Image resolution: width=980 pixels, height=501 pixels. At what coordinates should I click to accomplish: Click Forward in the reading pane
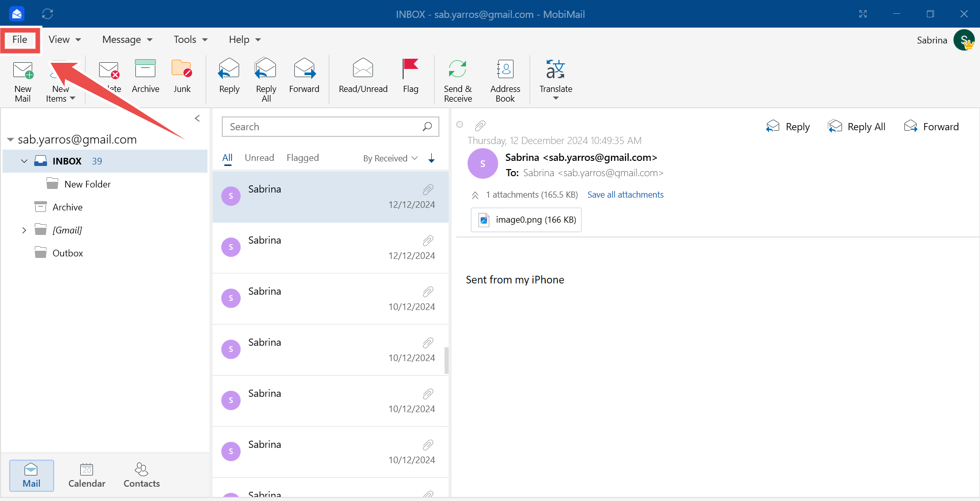coord(931,127)
